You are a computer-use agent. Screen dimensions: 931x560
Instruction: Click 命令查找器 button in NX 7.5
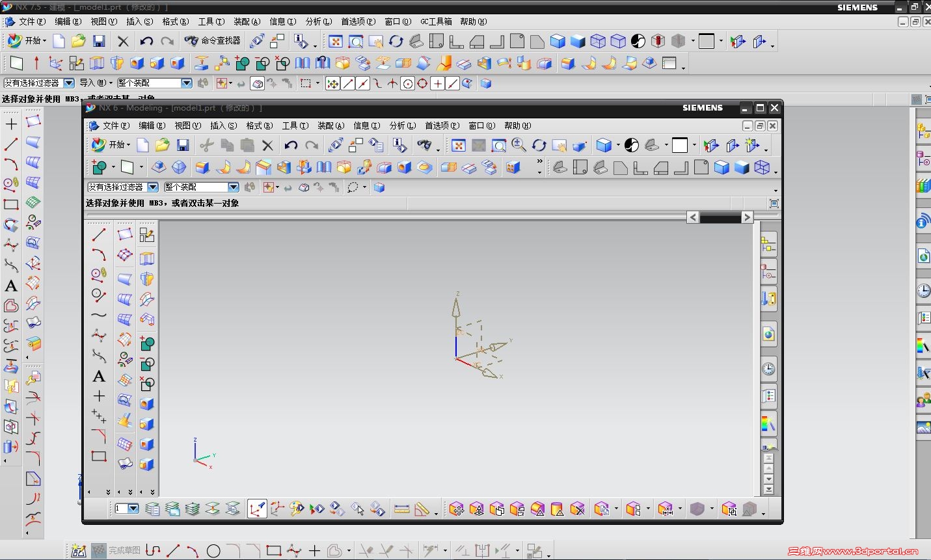coord(213,41)
